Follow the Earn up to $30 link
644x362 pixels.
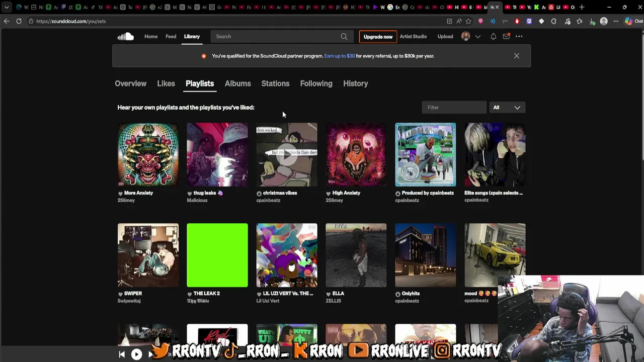coord(340,56)
